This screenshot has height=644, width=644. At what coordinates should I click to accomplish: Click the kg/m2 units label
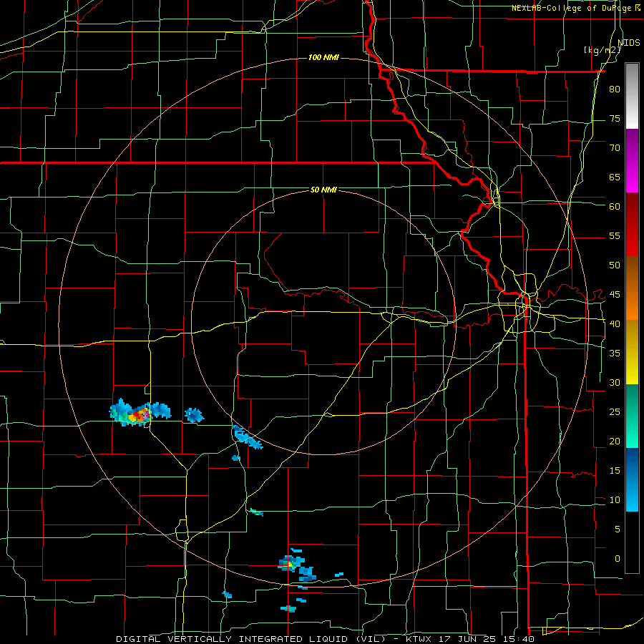(602, 50)
